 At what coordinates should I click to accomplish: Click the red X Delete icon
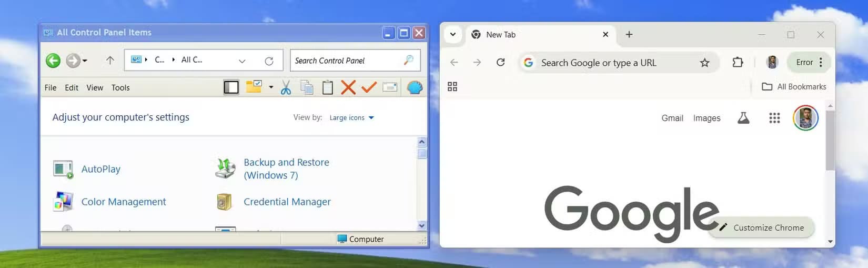tap(348, 87)
